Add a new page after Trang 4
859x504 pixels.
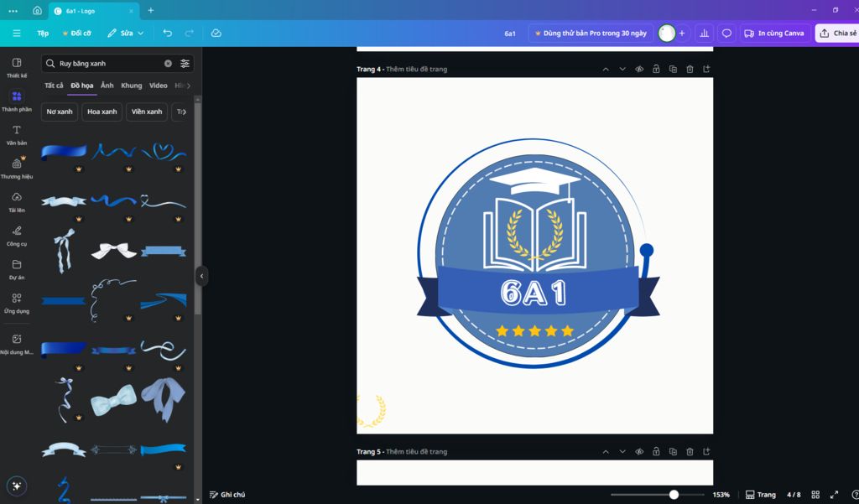pos(706,69)
